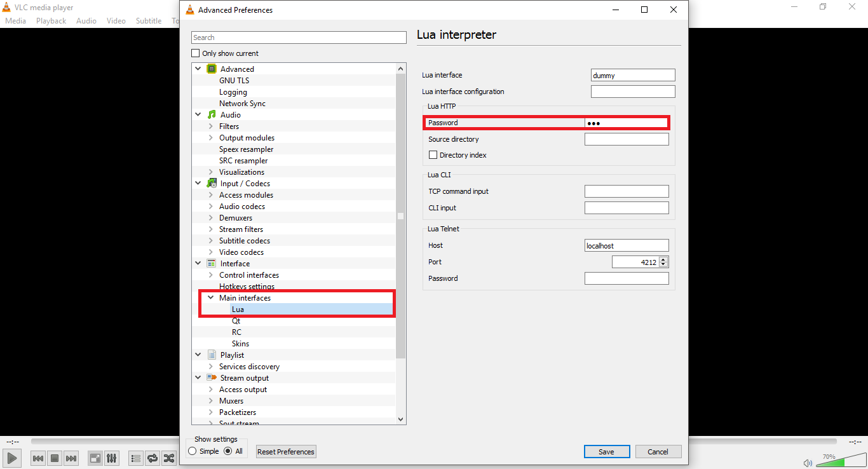Click the Stop playback button
Viewport: 868px width, 469px height.
coord(55,458)
